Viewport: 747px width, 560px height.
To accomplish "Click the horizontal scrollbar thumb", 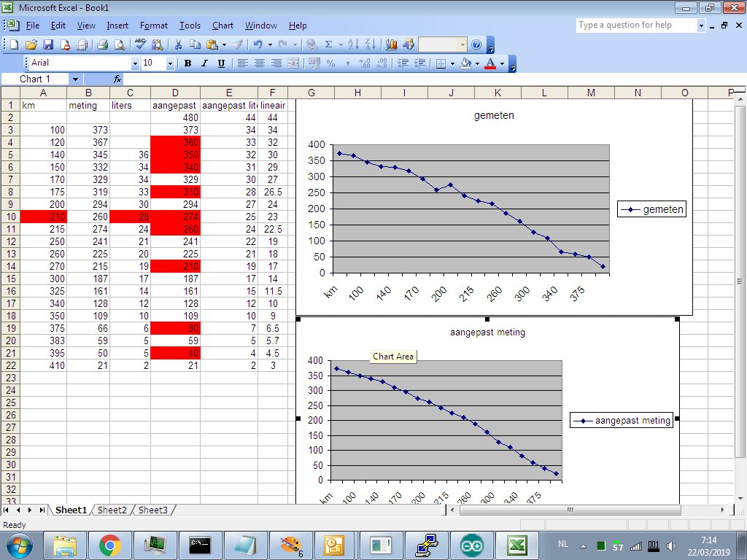I will coord(570,510).
